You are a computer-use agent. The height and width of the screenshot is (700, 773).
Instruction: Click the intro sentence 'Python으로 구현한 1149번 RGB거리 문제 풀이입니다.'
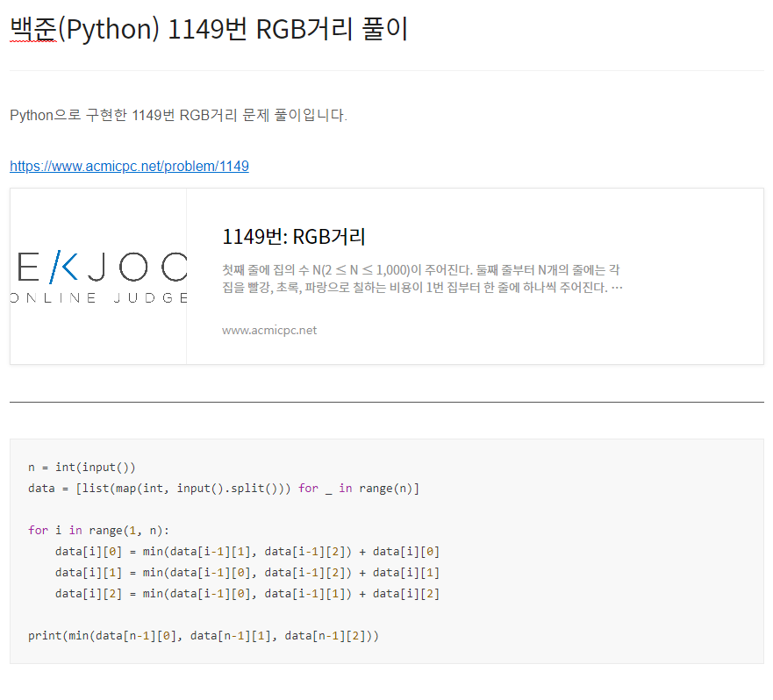(x=178, y=116)
